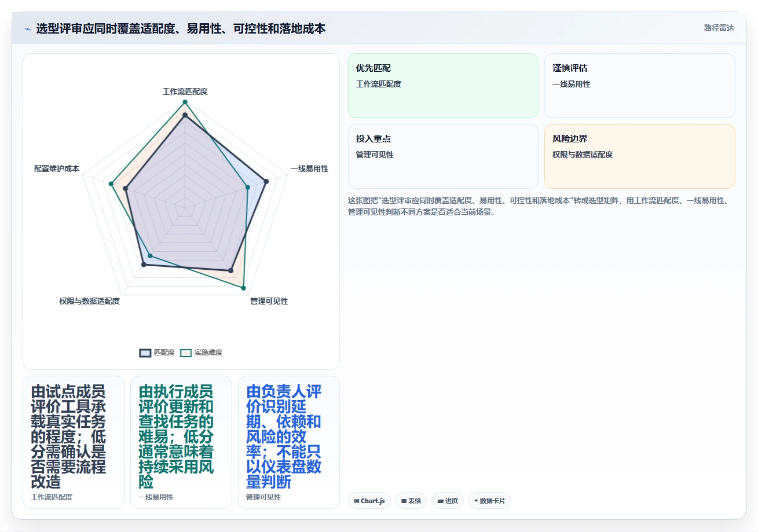758x532 pixels.
Task: Click the 一线易用性 radar axis label
Action: point(309,168)
